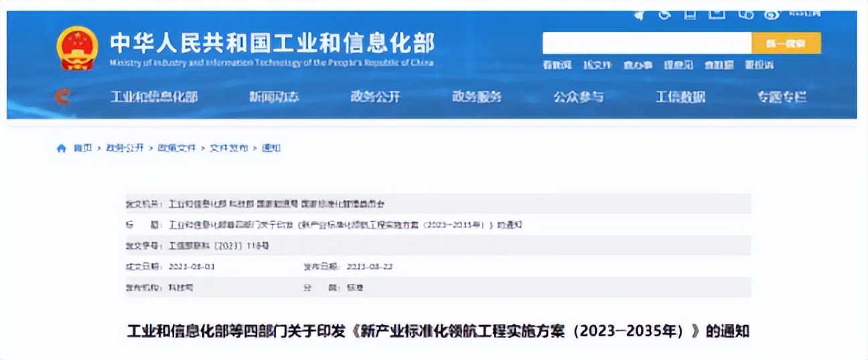This screenshot has width=868, height=360.
Task: Click the 发布日期 date value
Action: pyautogui.click(x=369, y=266)
